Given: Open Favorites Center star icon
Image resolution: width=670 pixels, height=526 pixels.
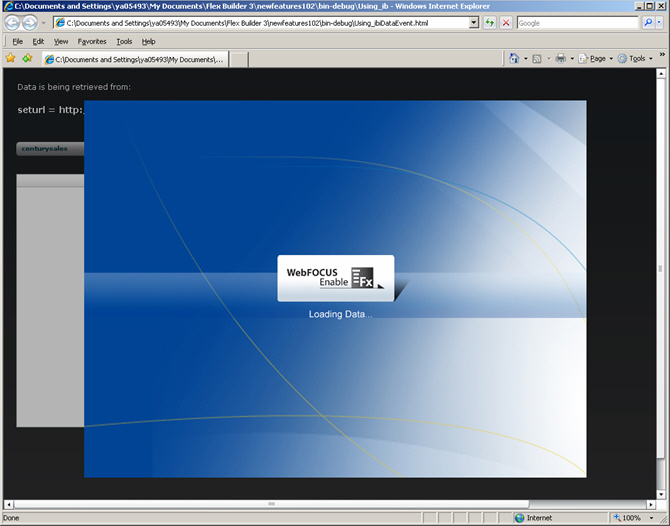Looking at the screenshot, I should pos(10,58).
